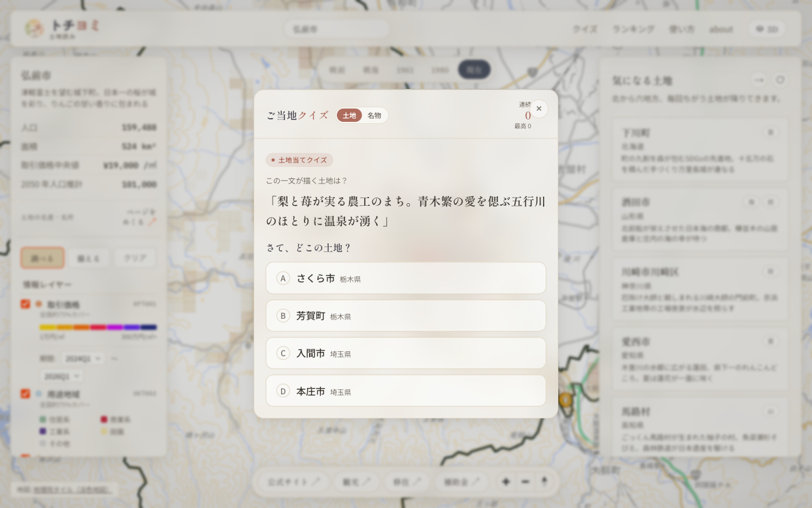Select the 土地 quiz mode tab
812x508 pixels.
(349, 116)
